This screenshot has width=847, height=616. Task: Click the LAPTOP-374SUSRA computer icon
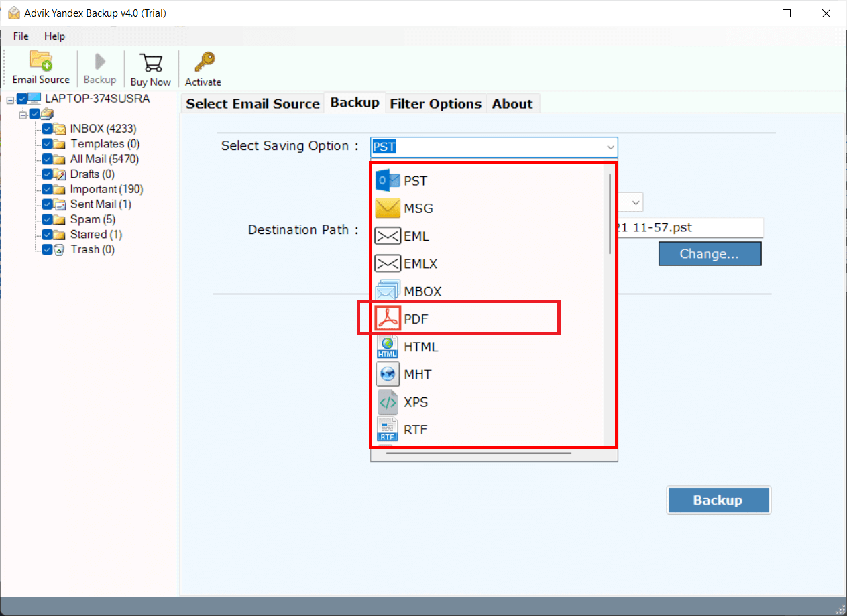(x=34, y=99)
